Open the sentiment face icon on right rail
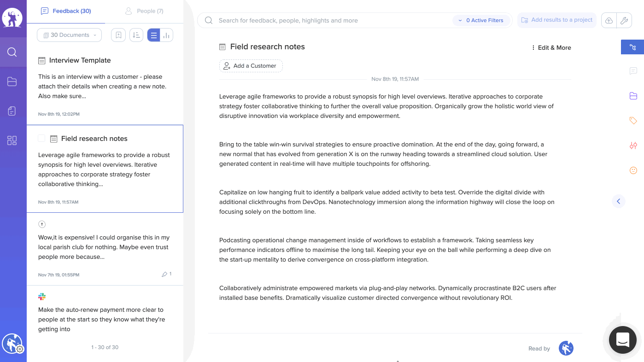The height and width of the screenshot is (362, 644). click(633, 170)
